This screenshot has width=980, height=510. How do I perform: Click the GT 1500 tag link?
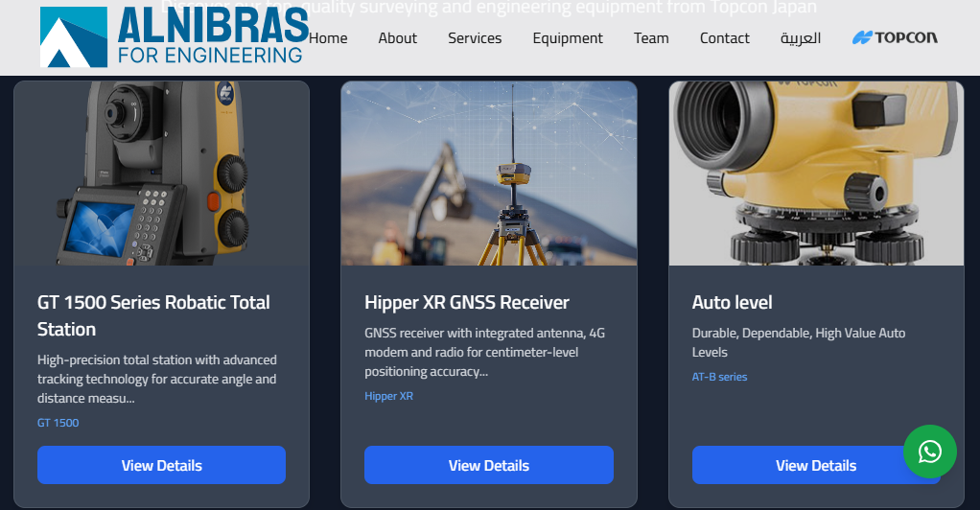58,423
